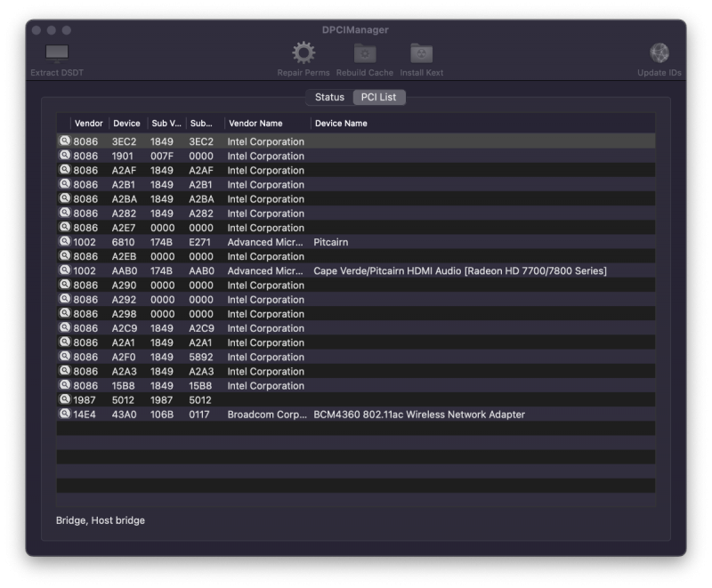The height and width of the screenshot is (588, 712).
Task: Click the 5892 sub device cell
Action: [x=201, y=357]
